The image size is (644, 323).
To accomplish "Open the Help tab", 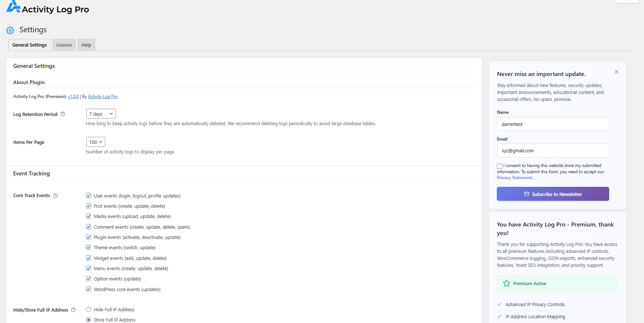I will tap(86, 45).
